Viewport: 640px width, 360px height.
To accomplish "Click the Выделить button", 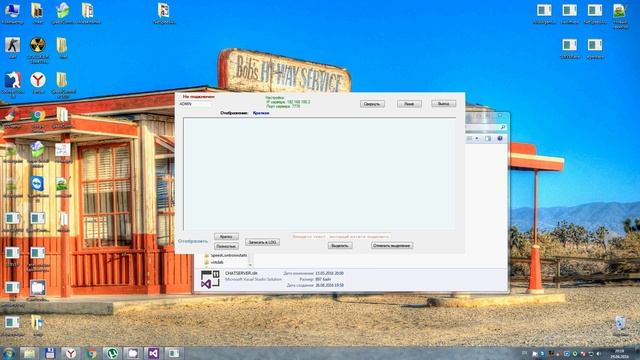I will pos(340,246).
